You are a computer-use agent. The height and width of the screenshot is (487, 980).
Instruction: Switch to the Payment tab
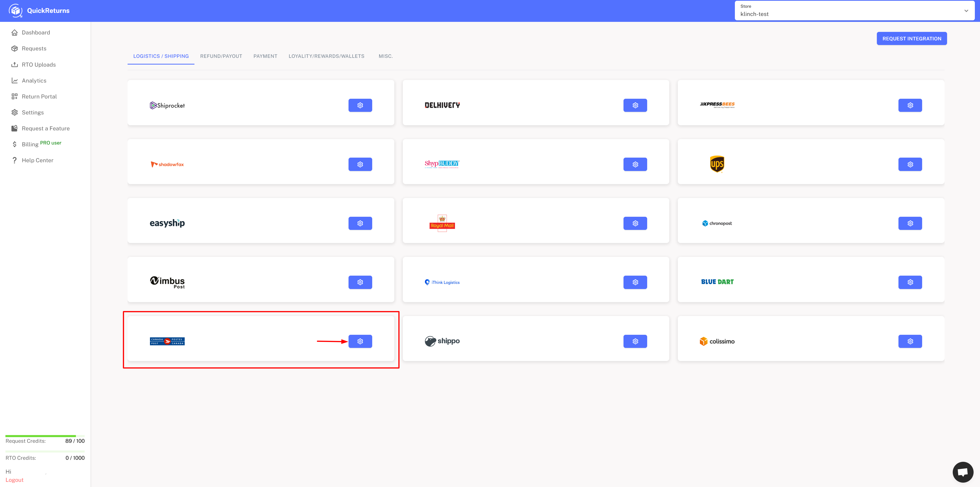(265, 56)
